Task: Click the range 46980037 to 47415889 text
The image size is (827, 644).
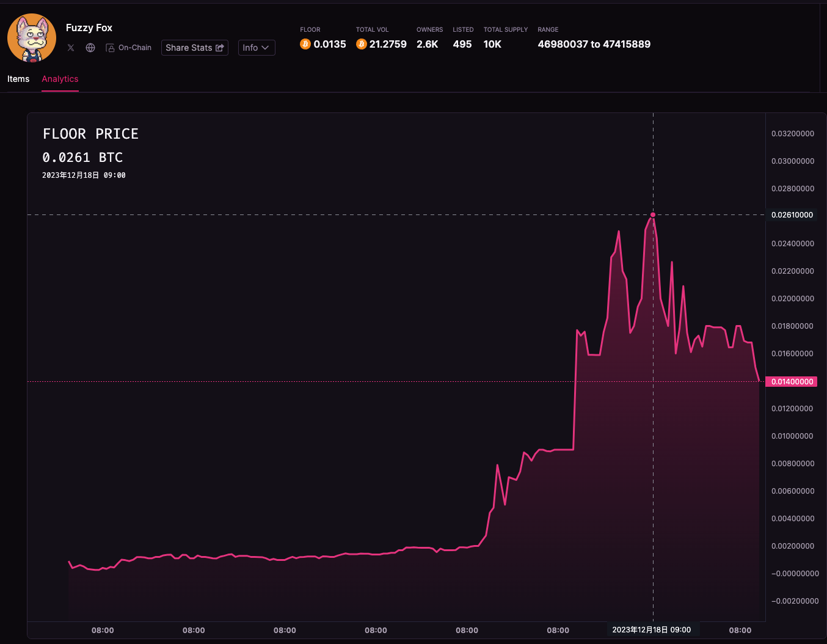Action: [594, 44]
